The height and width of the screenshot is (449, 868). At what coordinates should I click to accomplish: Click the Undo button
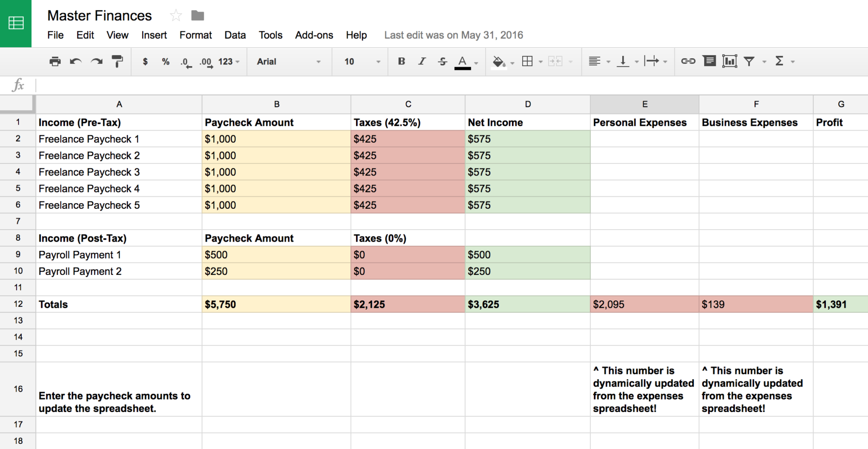pos(75,61)
